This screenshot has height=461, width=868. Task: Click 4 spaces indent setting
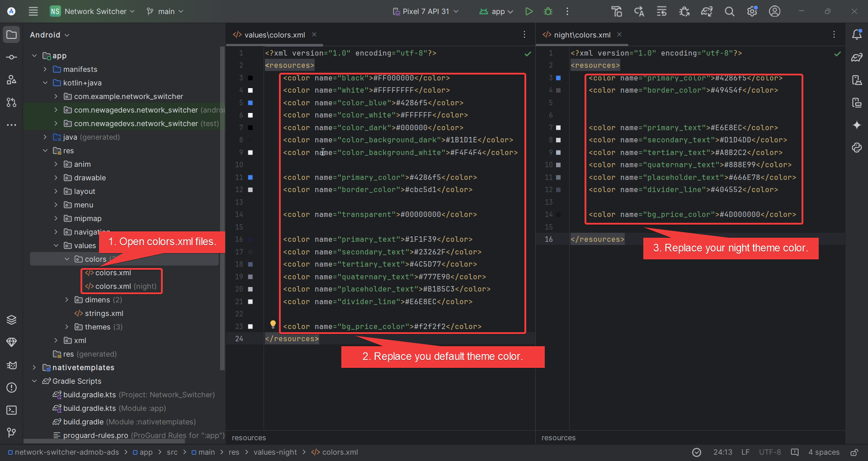824,452
